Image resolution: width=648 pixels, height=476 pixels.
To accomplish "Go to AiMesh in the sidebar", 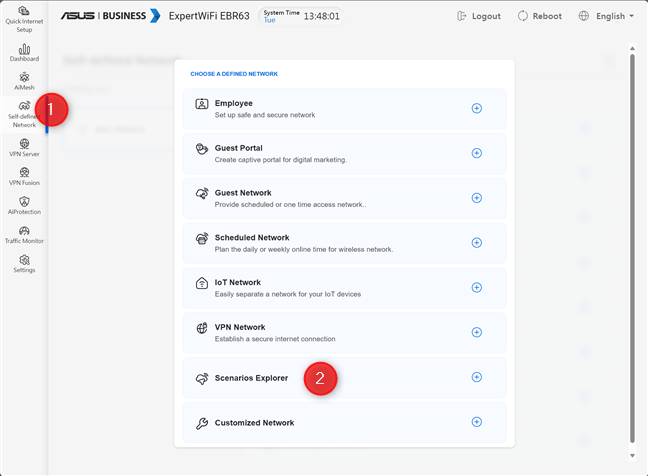I will pos(24,82).
